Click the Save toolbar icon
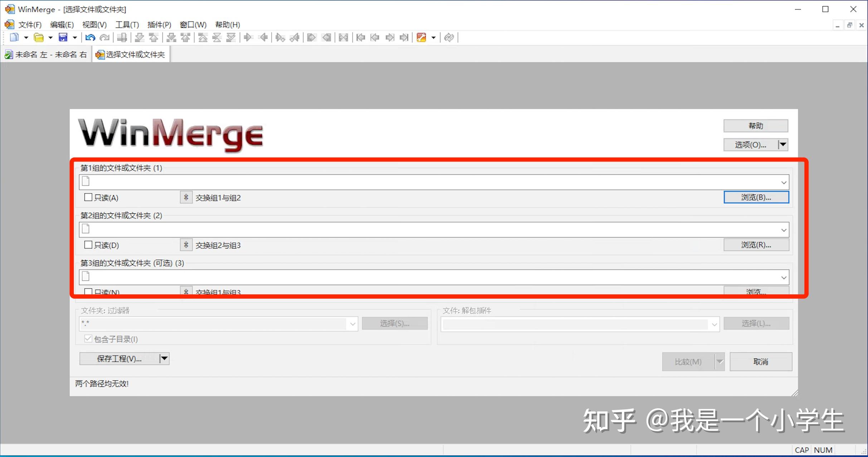The height and width of the screenshot is (457, 868). coord(63,37)
